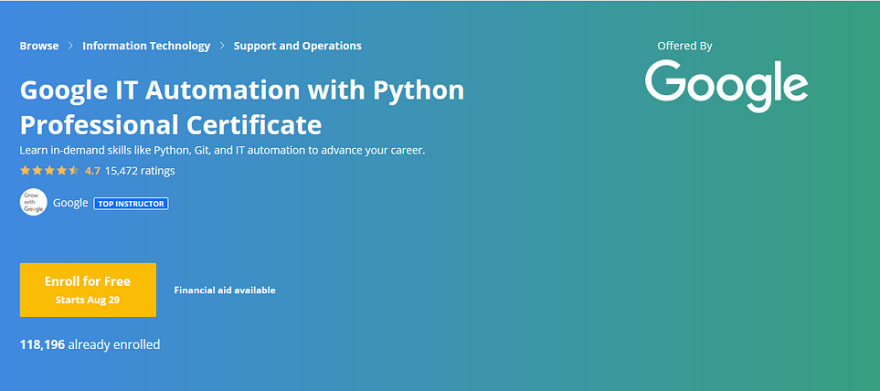Click the course title heading
This screenshot has height=391, width=880.
pos(242,107)
